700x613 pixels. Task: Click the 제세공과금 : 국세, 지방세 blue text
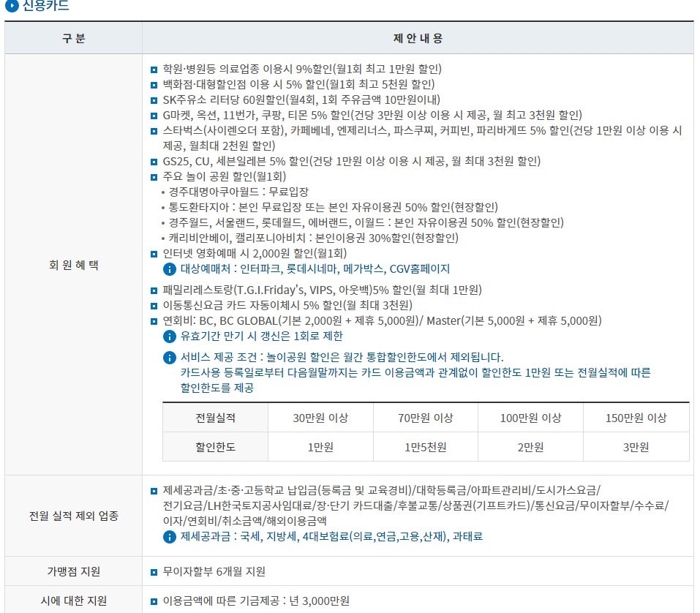pyautogui.click(x=331, y=536)
